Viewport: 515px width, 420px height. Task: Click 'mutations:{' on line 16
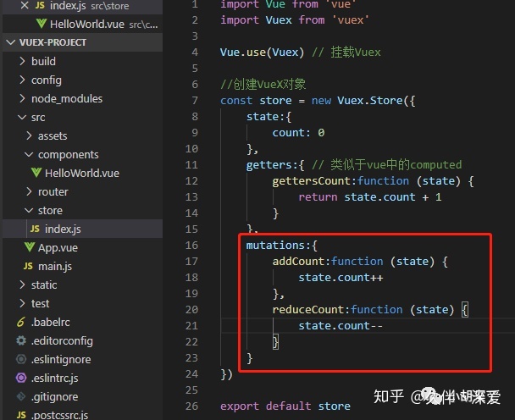(282, 246)
